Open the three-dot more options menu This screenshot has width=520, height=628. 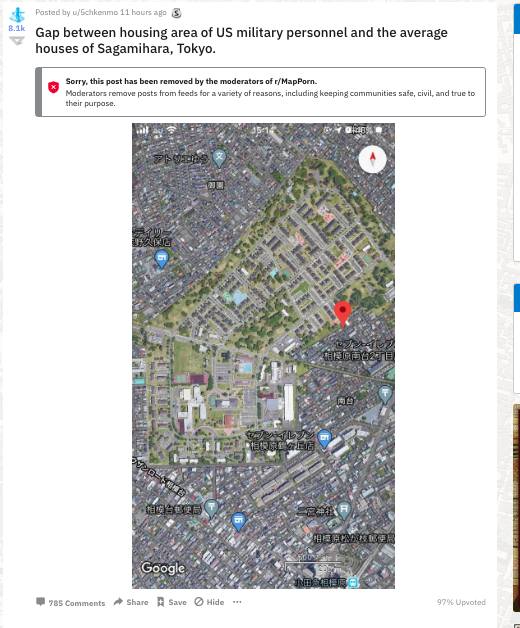point(237,602)
